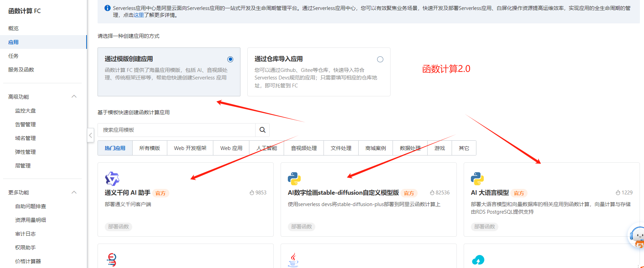Click the Python logo on AI 大语言模型 card
The image size is (644, 268).
(477, 179)
